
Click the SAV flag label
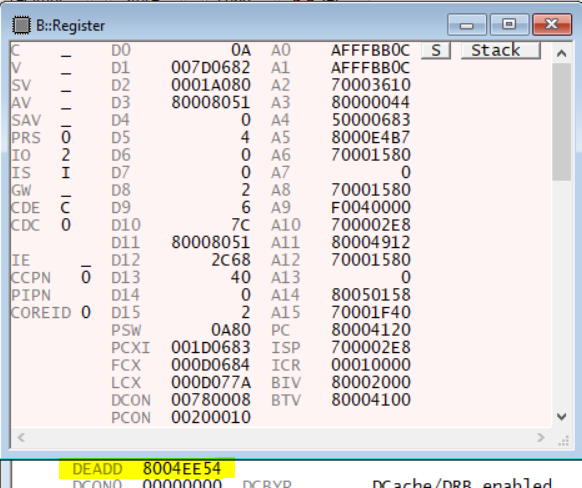[x=26, y=120]
